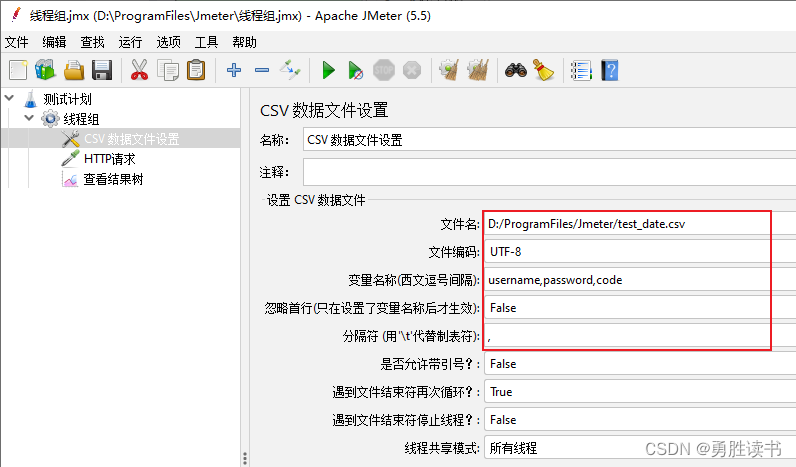Click the Cut scissors icon

[x=139, y=70]
